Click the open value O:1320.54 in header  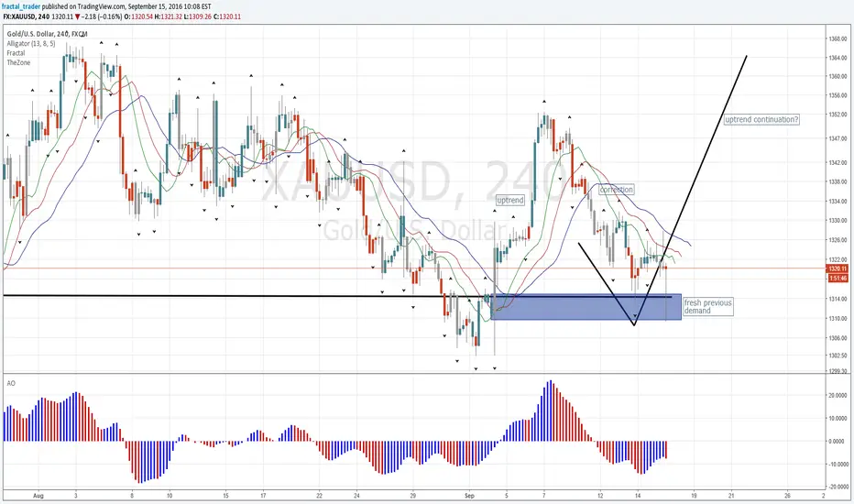[139, 16]
